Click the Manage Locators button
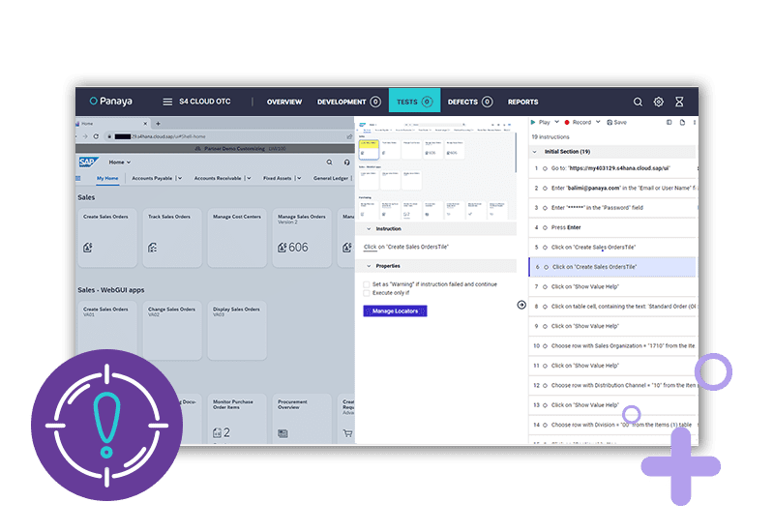Viewport: 774px width, 532px height. [x=395, y=310]
